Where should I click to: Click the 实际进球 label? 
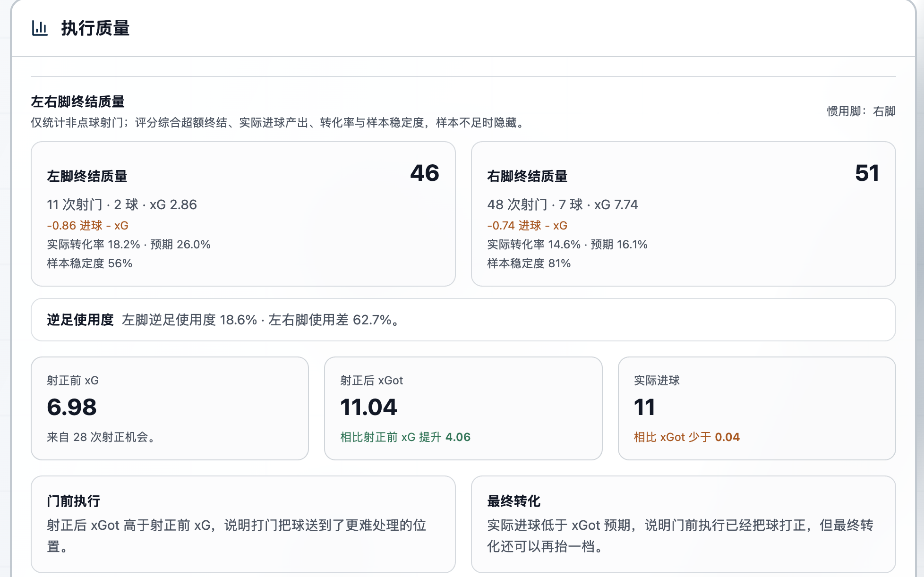[x=657, y=381]
